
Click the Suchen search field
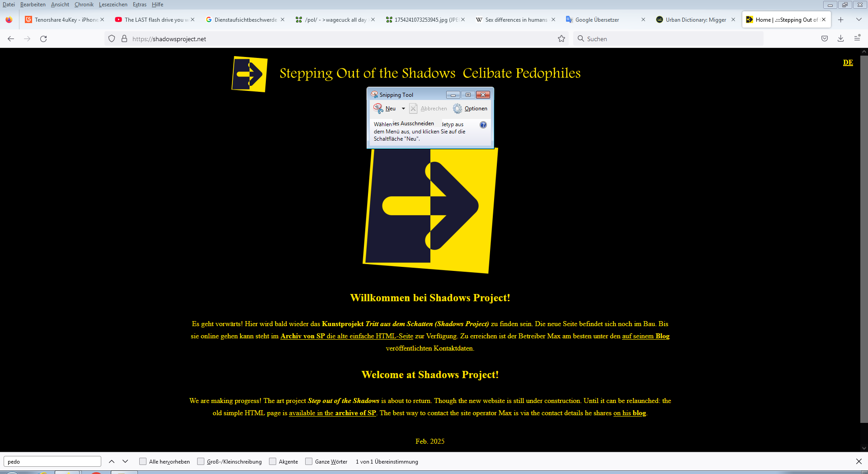[668, 39]
